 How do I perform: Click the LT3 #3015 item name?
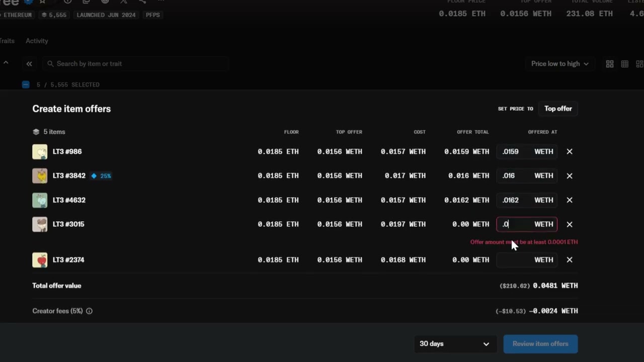click(68, 224)
